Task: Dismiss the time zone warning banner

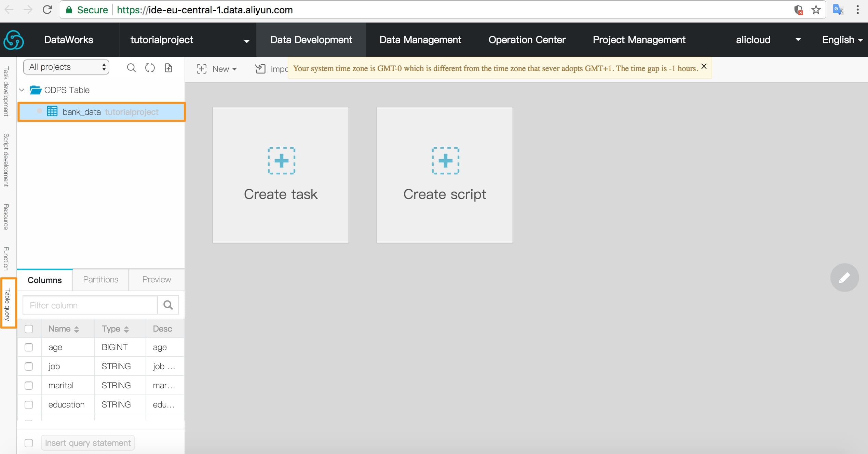Action: [704, 66]
